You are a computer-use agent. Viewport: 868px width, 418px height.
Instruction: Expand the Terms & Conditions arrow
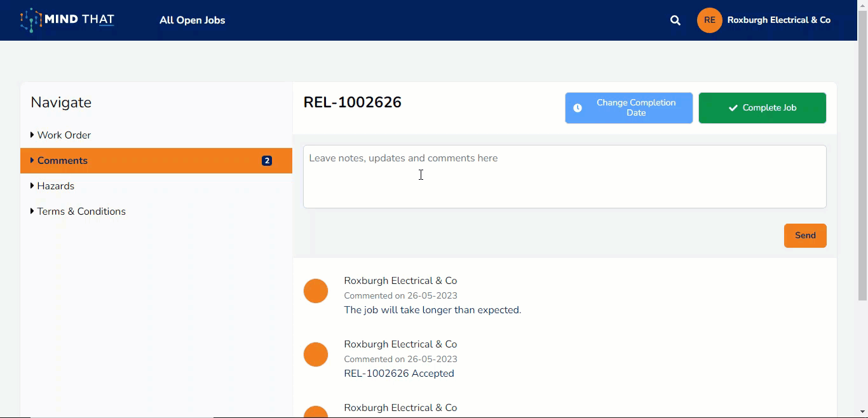(x=32, y=211)
